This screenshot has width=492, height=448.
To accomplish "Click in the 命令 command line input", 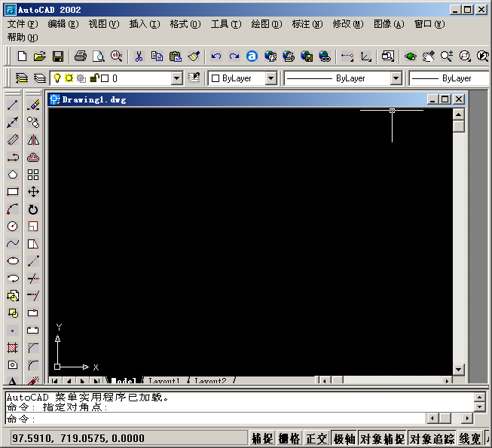I will pyautogui.click(x=215, y=419).
